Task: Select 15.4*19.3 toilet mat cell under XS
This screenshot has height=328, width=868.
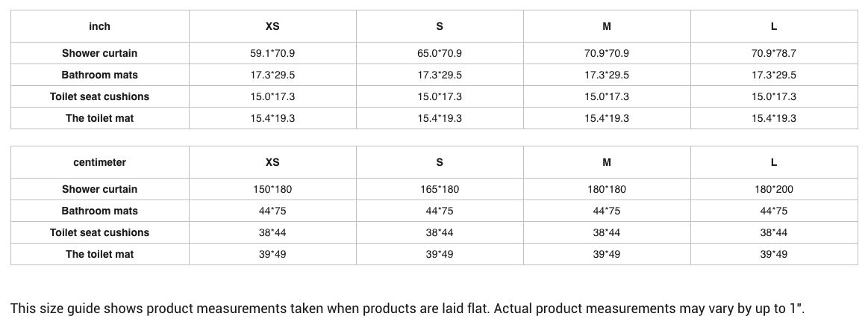Action: tap(272, 118)
